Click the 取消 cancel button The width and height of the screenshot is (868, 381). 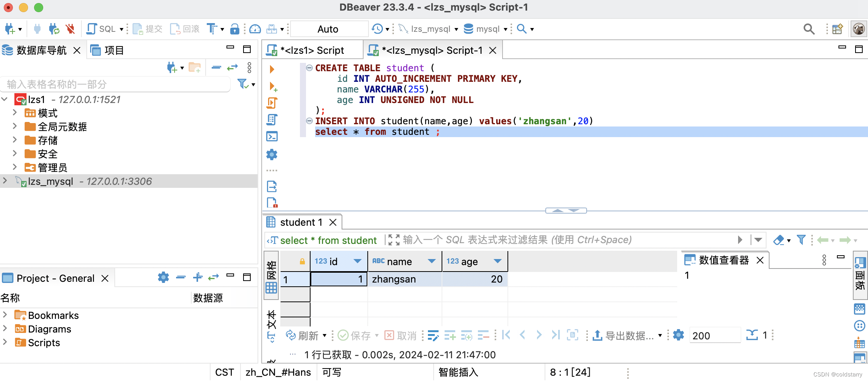tap(401, 336)
